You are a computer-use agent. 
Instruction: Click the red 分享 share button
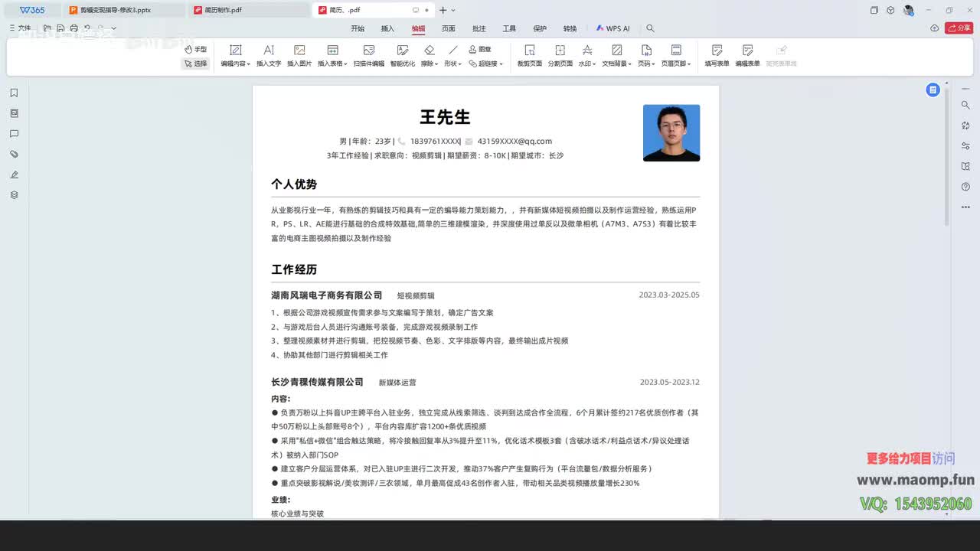coord(959,28)
